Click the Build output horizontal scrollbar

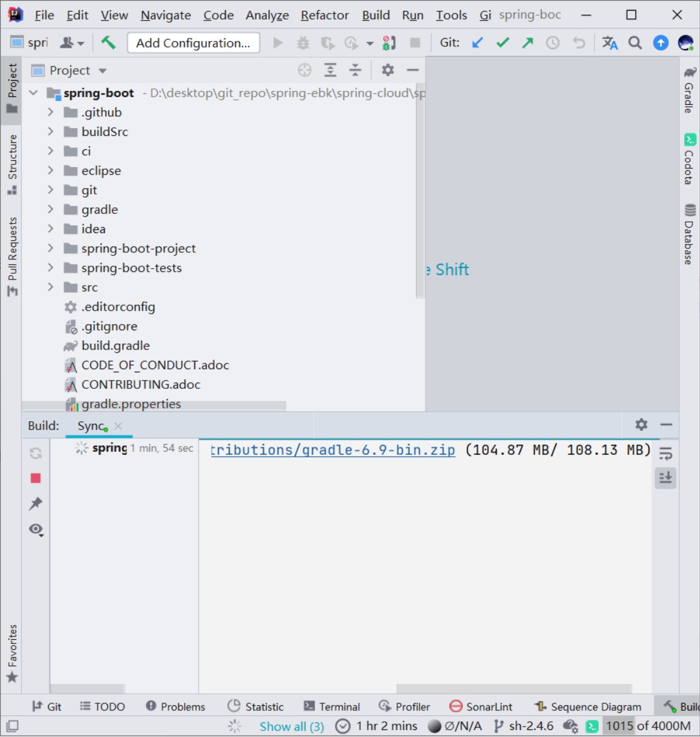point(514,689)
